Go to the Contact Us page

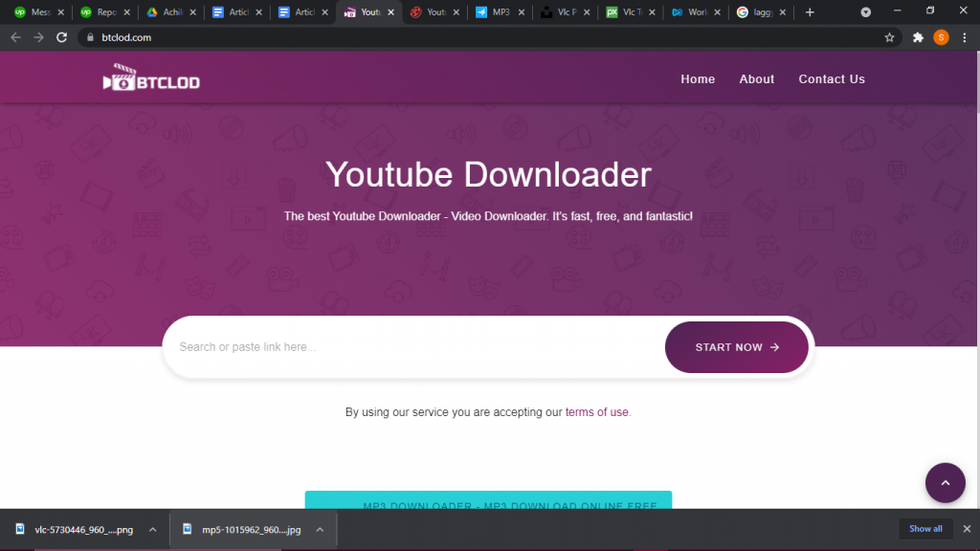pyautogui.click(x=832, y=79)
